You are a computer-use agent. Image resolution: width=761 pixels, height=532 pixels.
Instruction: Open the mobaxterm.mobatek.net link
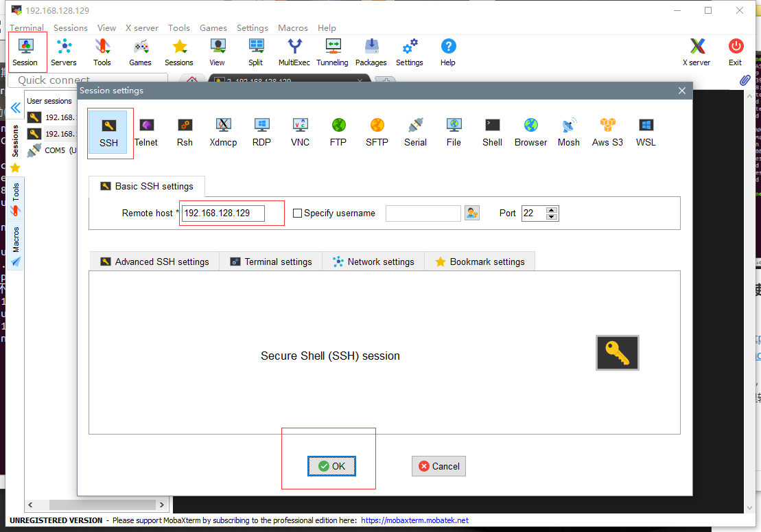click(x=415, y=520)
